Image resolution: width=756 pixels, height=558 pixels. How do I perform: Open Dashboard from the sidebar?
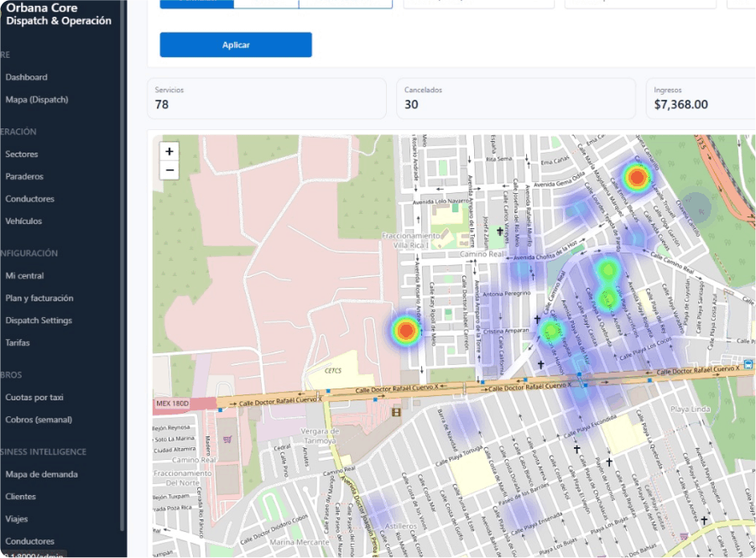(x=26, y=77)
